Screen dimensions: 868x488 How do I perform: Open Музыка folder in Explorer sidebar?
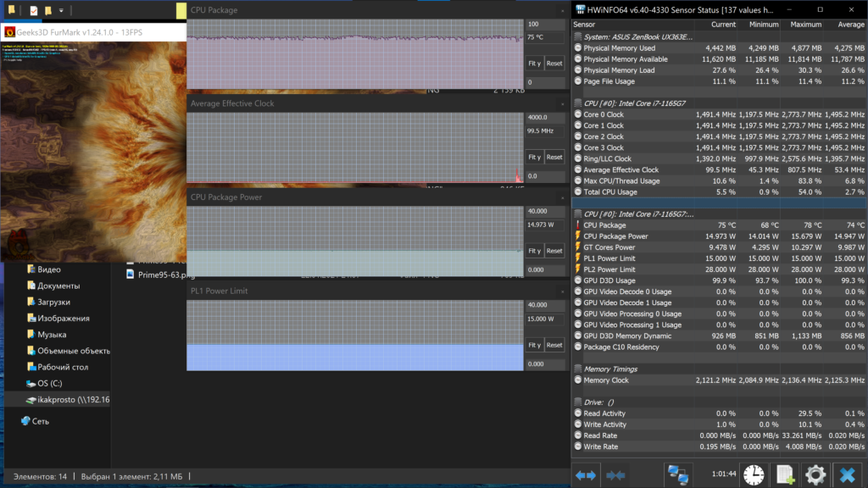click(x=52, y=335)
